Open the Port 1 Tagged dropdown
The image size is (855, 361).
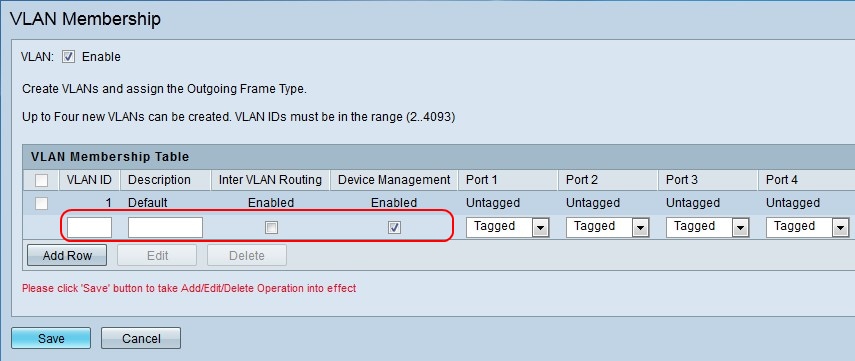(508, 227)
